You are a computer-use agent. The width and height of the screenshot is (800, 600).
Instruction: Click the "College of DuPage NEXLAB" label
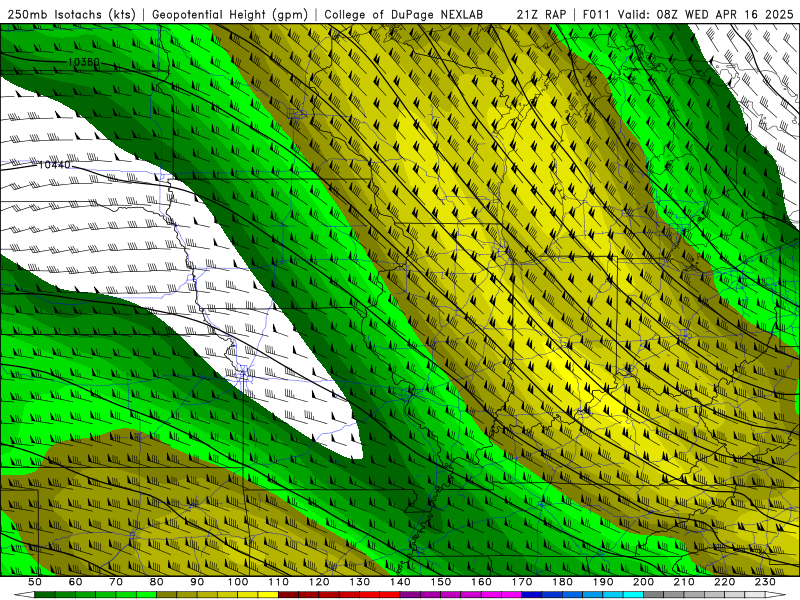click(x=404, y=14)
